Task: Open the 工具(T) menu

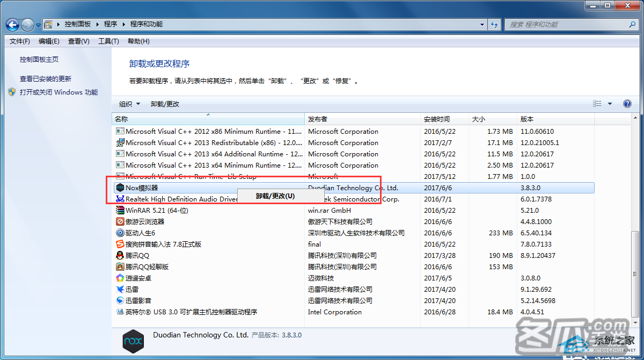Action: (x=108, y=41)
